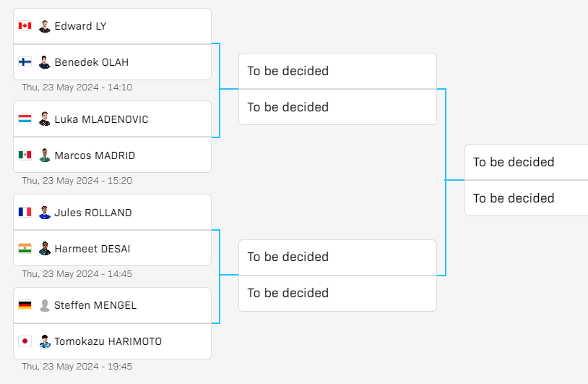Select the Tomokazu HARIMOTO name
Image resolution: width=588 pixels, height=384 pixels.
pyautogui.click(x=108, y=341)
